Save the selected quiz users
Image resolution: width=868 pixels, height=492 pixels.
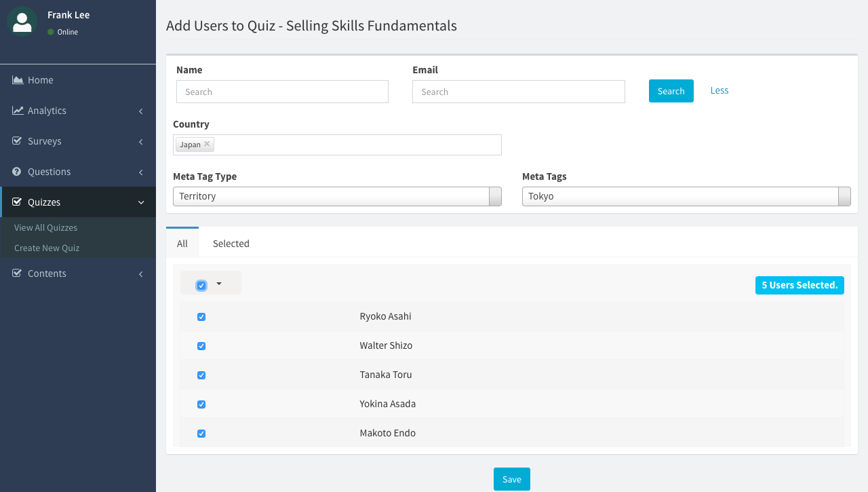click(x=511, y=479)
